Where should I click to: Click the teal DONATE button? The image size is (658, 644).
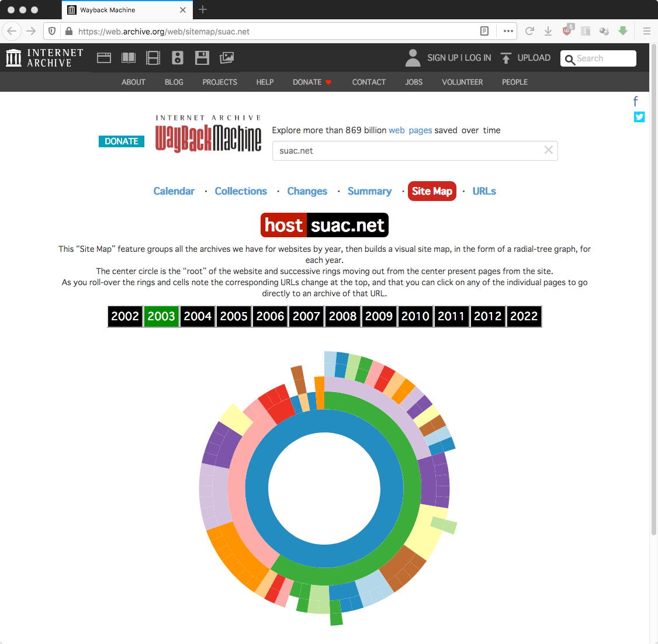click(122, 141)
